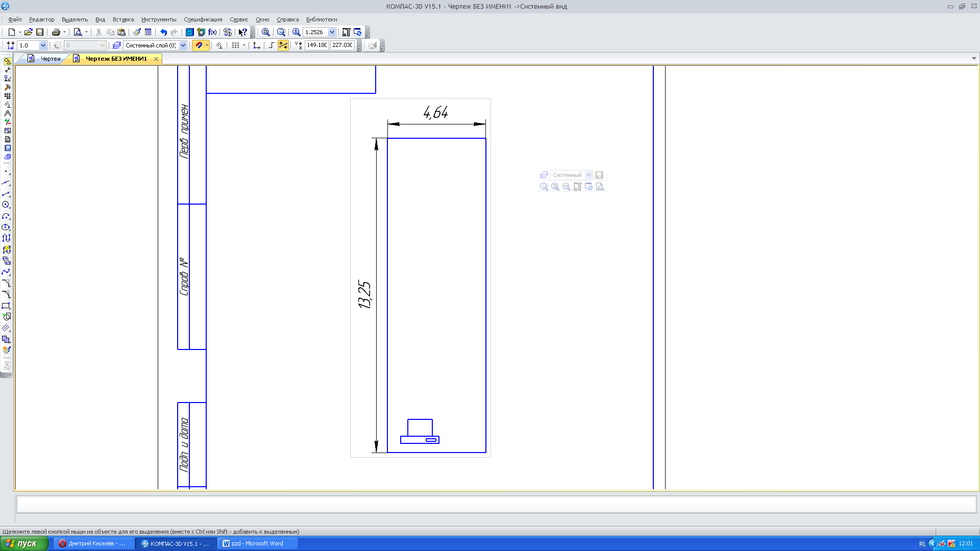This screenshot has width=980, height=551.
Task: Open the Geometry tools panel
Action: click(x=7, y=61)
